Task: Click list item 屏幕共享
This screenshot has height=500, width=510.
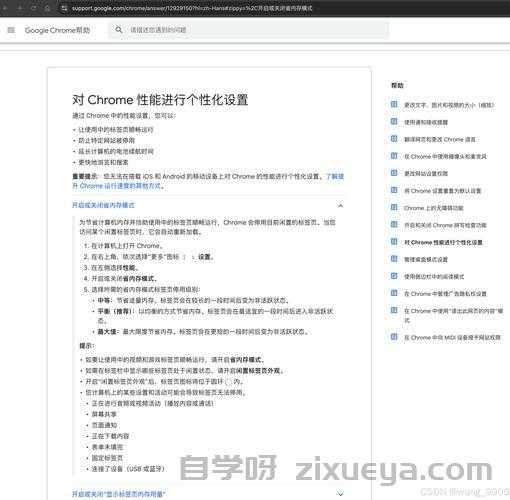Action: click(104, 414)
